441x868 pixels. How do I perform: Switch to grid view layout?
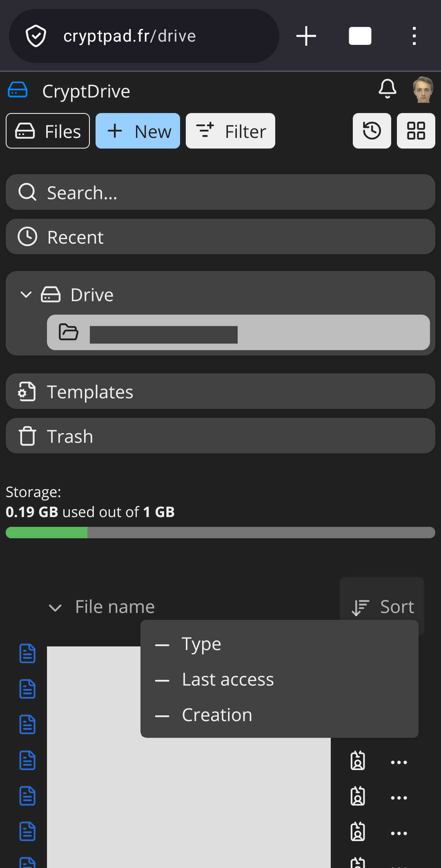416,131
